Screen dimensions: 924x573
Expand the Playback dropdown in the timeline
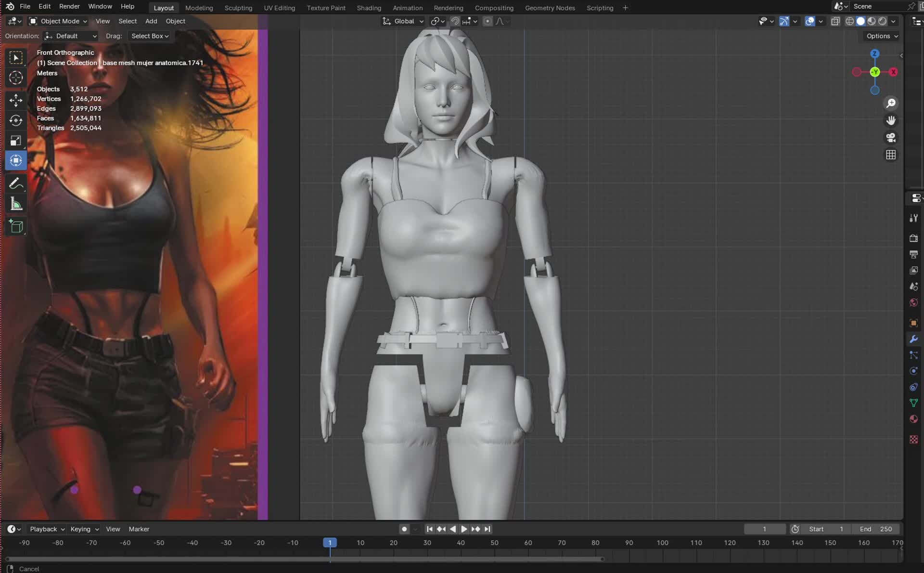pyautogui.click(x=46, y=529)
